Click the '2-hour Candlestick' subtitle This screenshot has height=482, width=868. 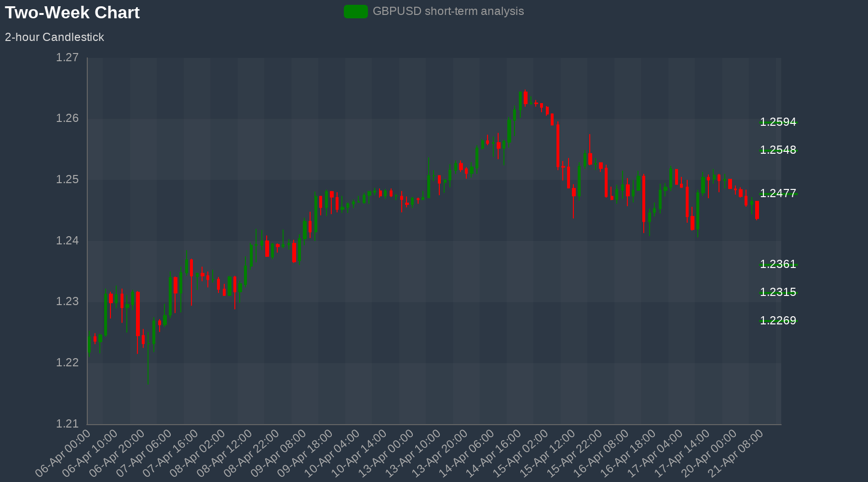pos(54,37)
